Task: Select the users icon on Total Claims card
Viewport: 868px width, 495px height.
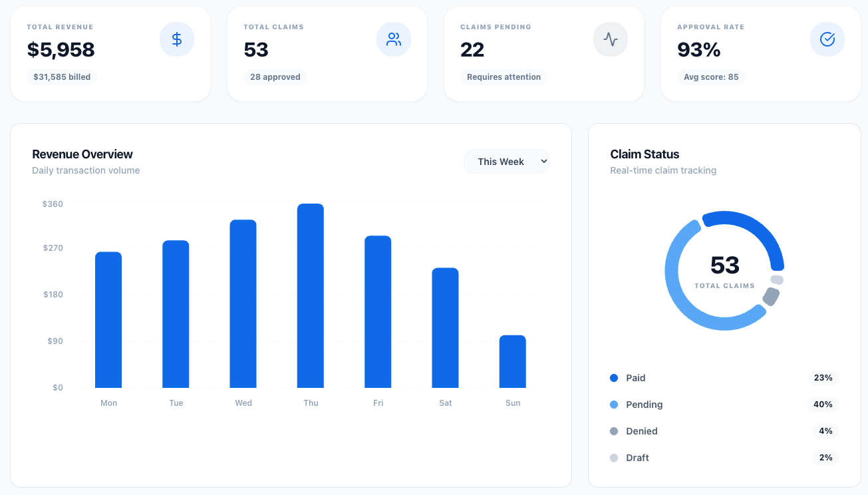Action: pyautogui.click(x=393, y=39)
